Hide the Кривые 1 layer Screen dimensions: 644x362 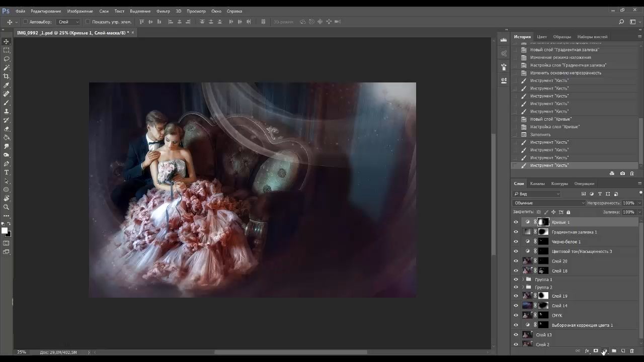coord(516,222)
